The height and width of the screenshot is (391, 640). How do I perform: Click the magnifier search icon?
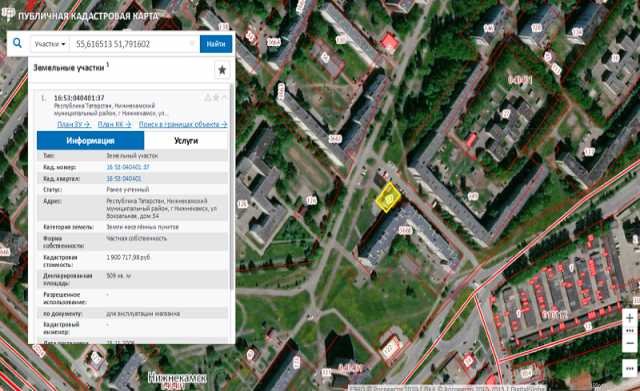coord(18,43)
